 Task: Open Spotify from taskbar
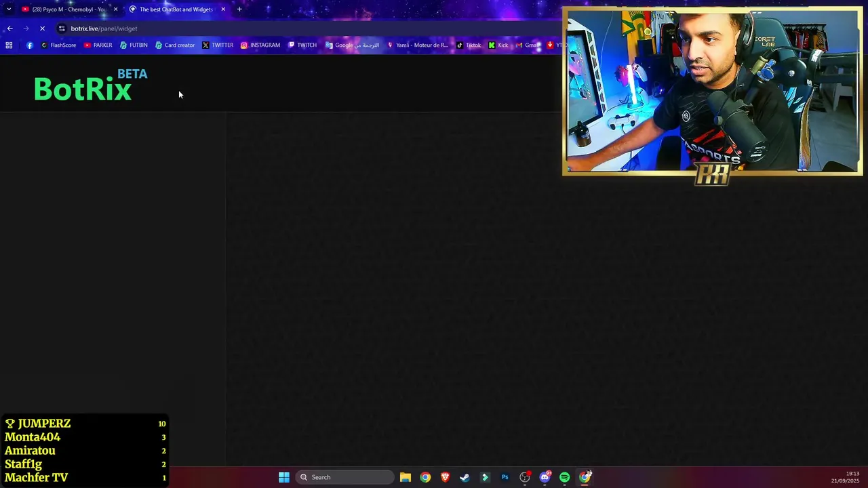[565, 477]
